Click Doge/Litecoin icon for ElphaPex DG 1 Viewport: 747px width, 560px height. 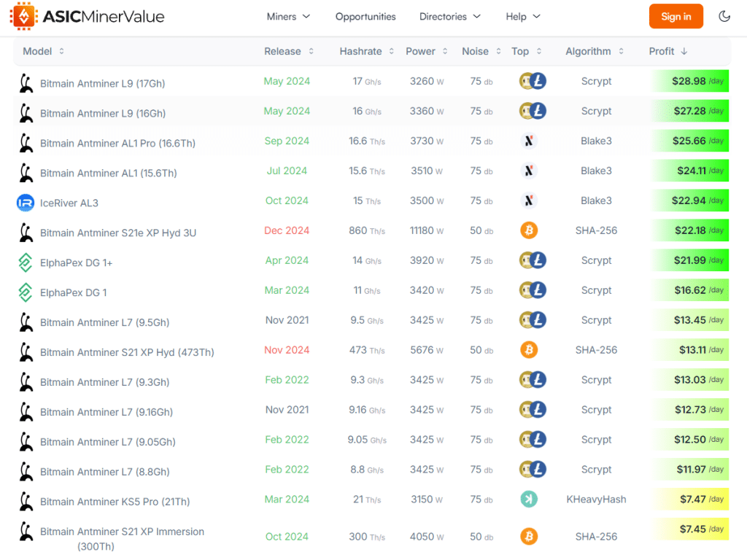tap(532, 290)
